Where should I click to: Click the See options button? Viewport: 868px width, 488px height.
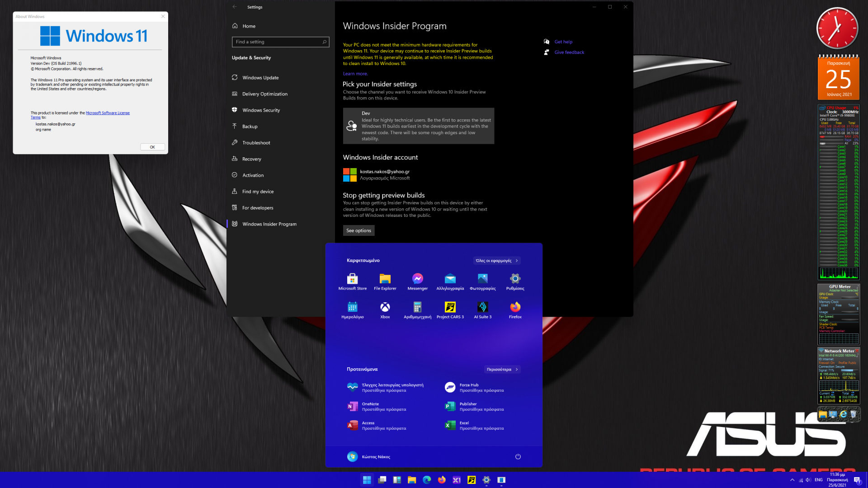pyautogui.click(x=359, y=230)
